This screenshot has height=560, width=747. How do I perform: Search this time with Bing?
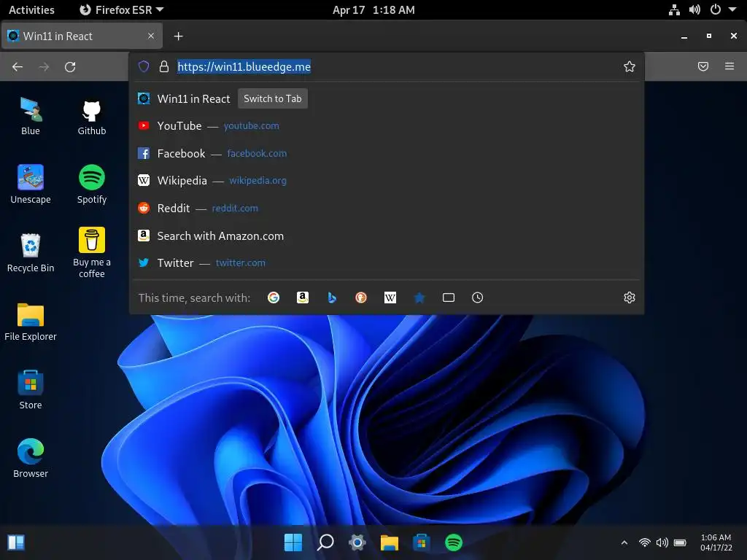coord(332,297)
